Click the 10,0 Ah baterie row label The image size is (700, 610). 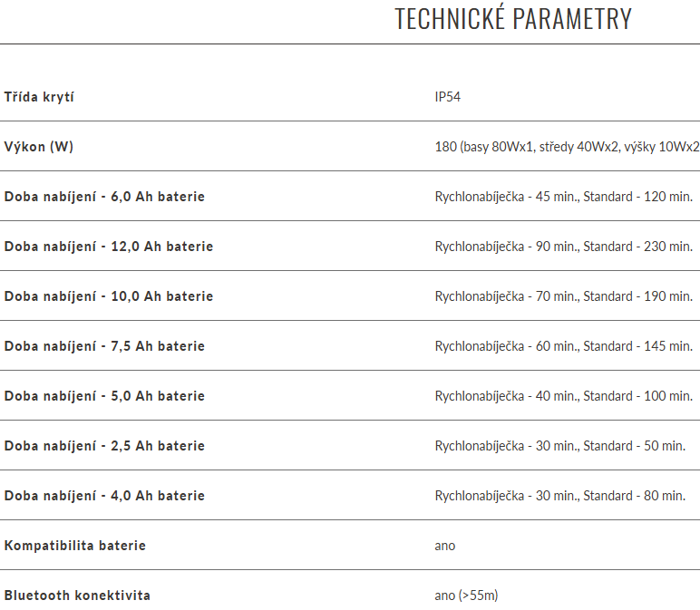(109, 296)
